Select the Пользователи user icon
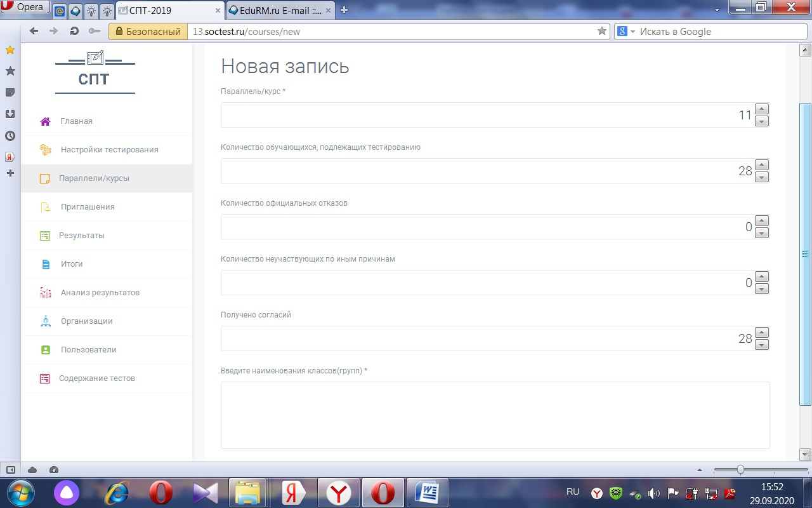The image size is (812, 508). coord(45,350)
